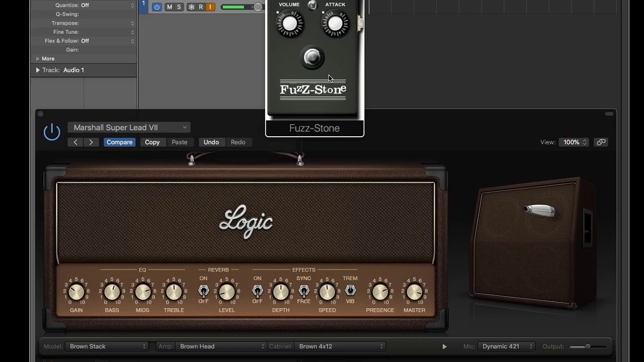Click the Fuzz-Stone pedal footswitch

coord(312,58)
